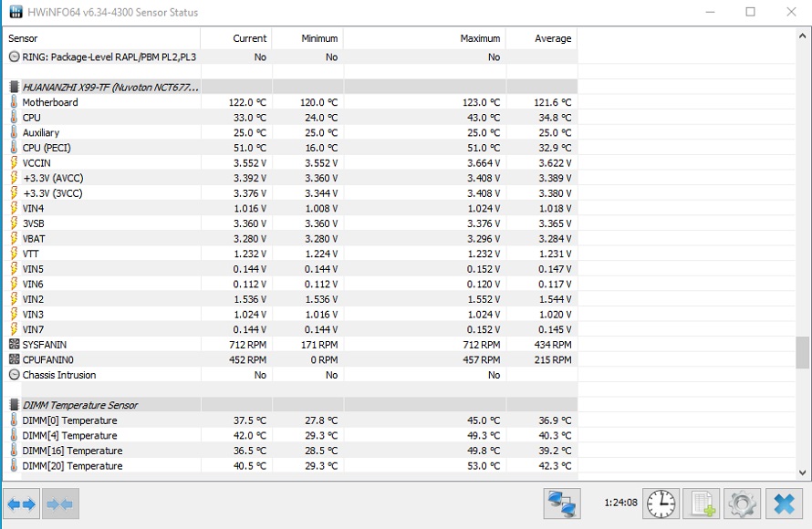Select the 3VSB voltage row
The width and height of the screenshot is (812, 529).
[x=290, y=223]
